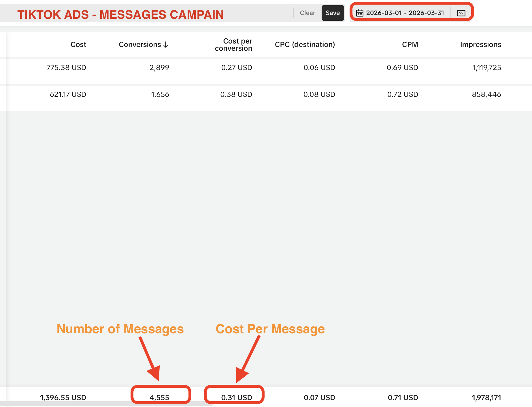Image resolution: width=532 pixels, height=407 pixels.
Task: Sort by the Impressions column header
Action: 480,45
